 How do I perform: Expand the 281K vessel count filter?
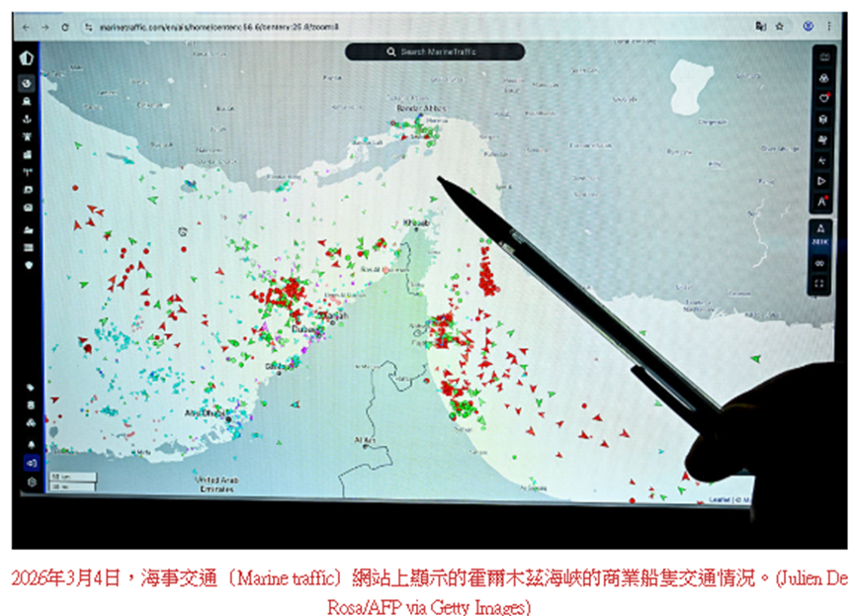click(x=819, y=240)
